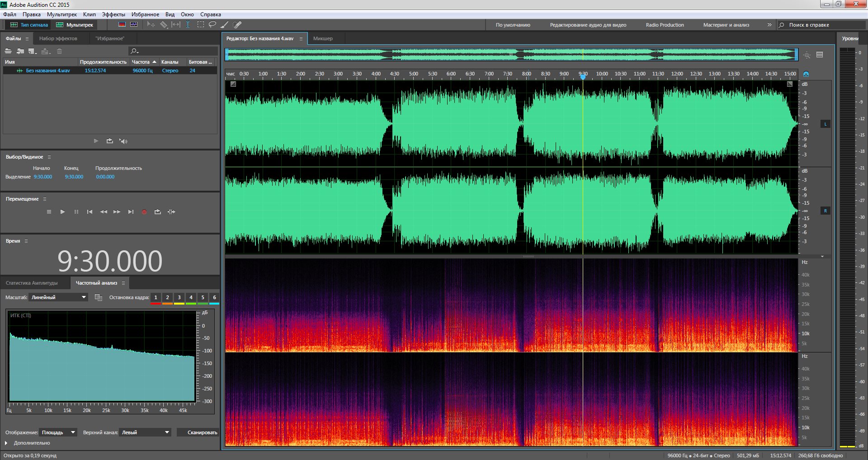The height and width of the screenshot is (460, 868).
Task: Open Время panel menu
Action: (x=26, y=241)
